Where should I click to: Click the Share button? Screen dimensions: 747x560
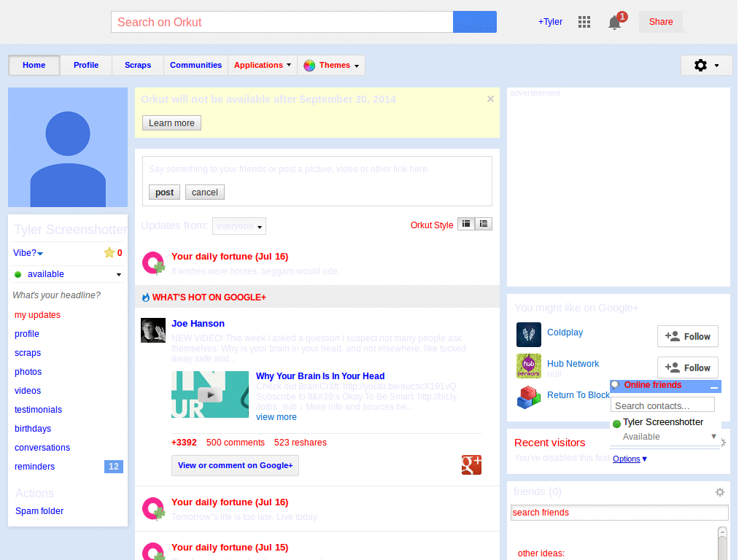pos(661,22)
